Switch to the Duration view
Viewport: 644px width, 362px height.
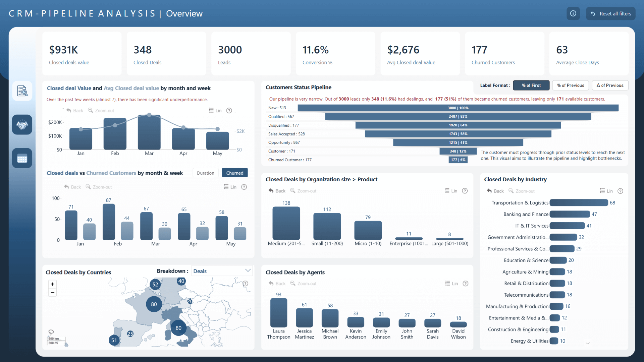[x=205, y=173]
